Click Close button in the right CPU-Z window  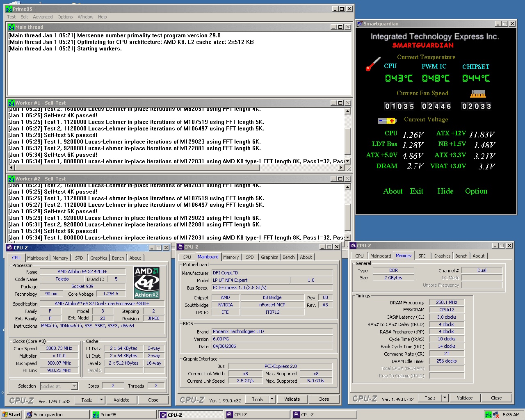click(496, 398)
